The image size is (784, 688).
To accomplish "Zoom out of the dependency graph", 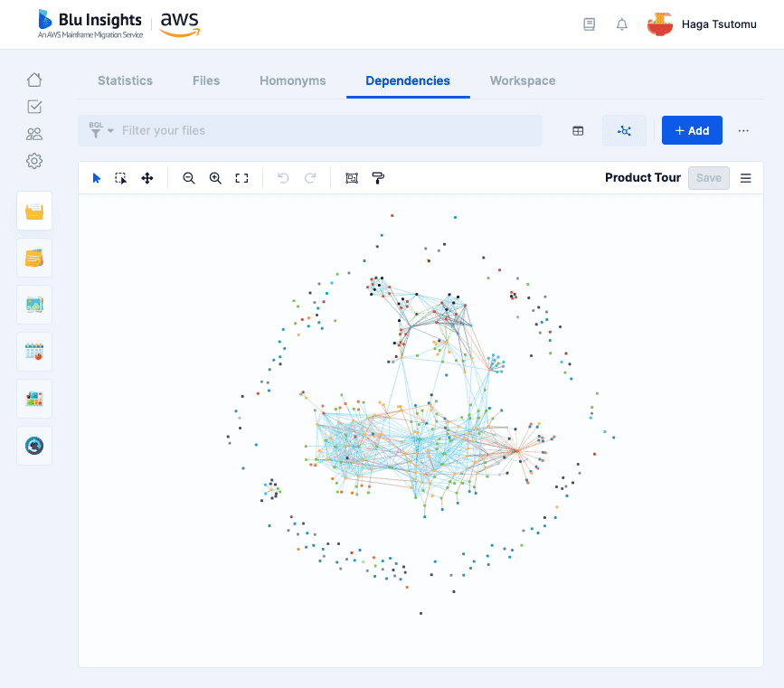I will [x=188, y=178].
